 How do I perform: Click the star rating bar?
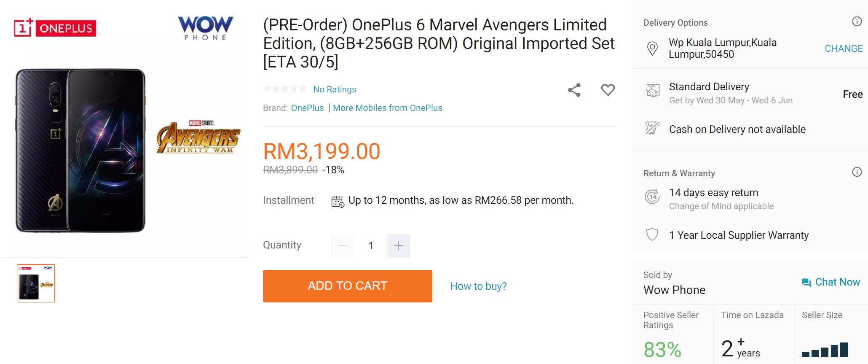coord(285,89)
